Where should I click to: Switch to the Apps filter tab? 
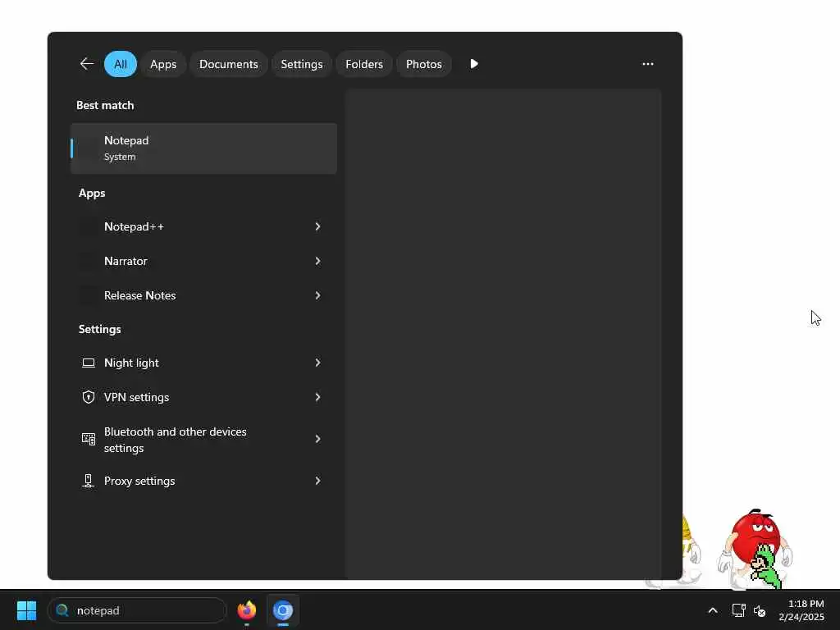tap(163, 64)
